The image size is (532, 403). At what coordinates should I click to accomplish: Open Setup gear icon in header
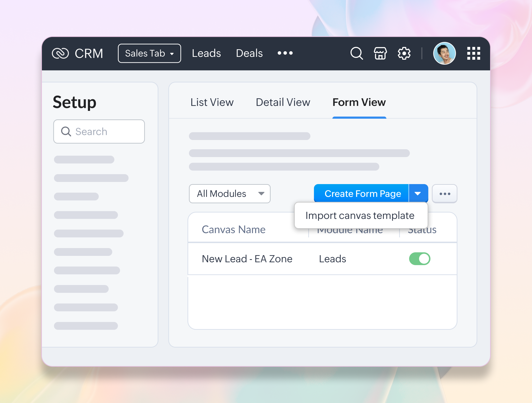tap(404, 53)
